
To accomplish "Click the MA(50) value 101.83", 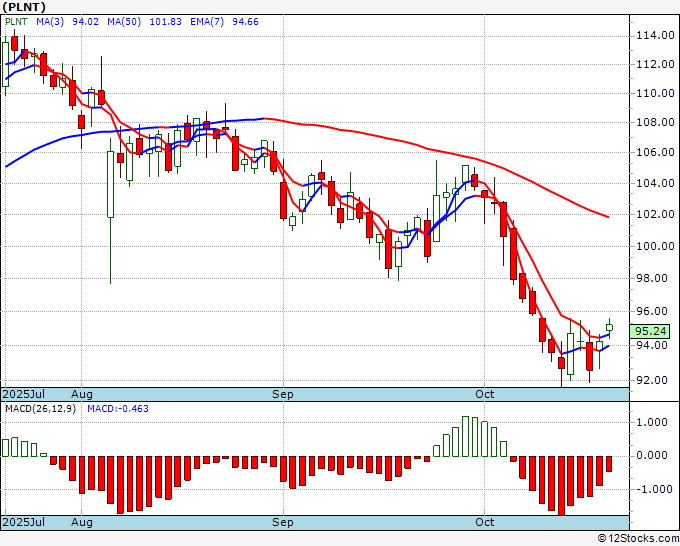I will tap(166, 22).
